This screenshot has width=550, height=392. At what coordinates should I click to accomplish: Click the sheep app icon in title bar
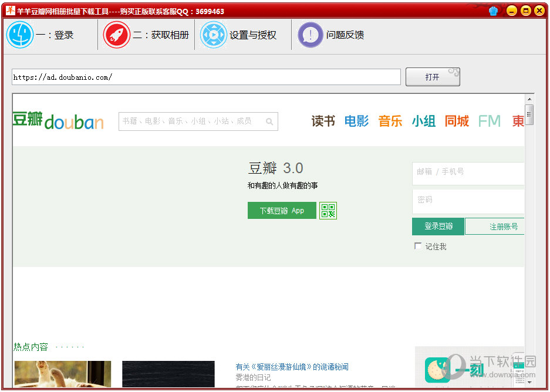coord(11,11)
